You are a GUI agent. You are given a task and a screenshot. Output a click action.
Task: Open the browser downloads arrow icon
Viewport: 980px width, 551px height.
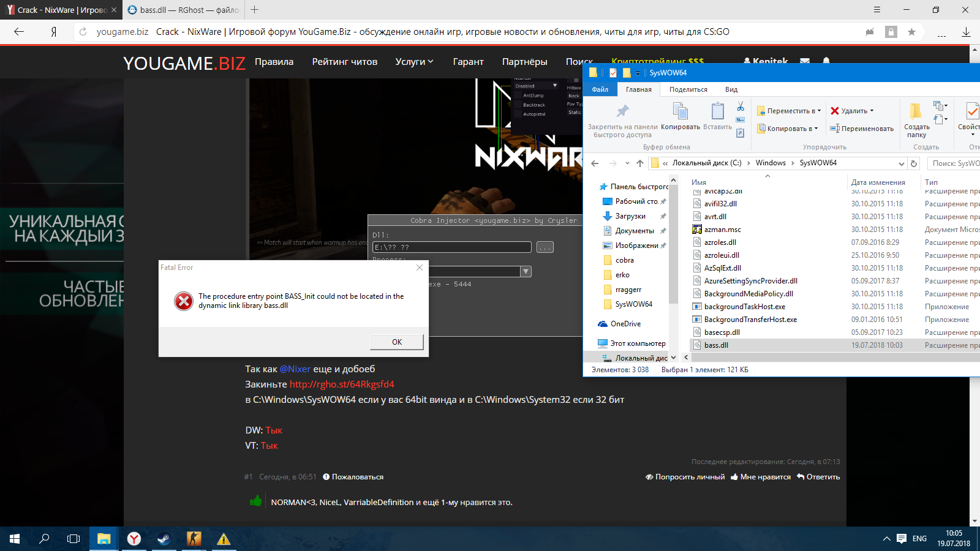point(966,32)
